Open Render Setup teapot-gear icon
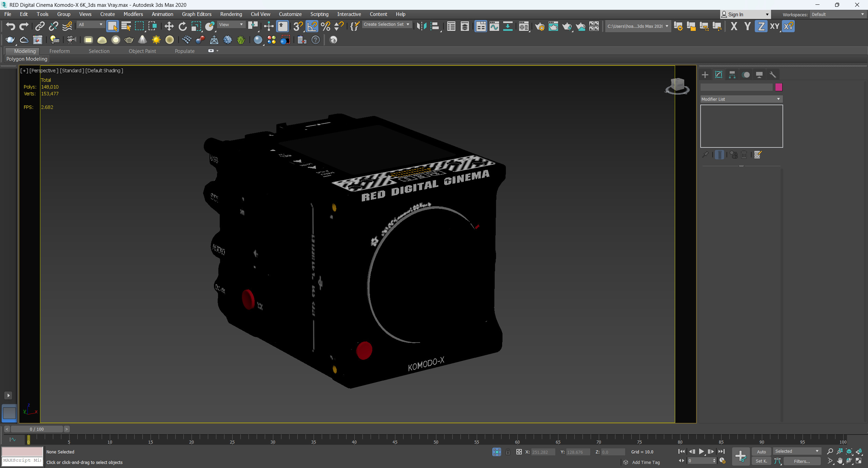Screen dimensions: 868x468 click(540, 26)
